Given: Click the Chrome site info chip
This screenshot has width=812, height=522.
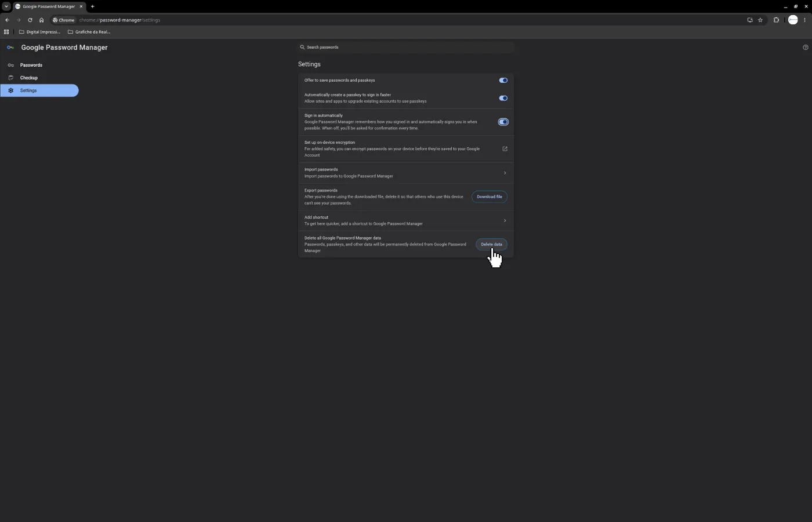Looking at the screenshot, I should (x=64, y=20).
